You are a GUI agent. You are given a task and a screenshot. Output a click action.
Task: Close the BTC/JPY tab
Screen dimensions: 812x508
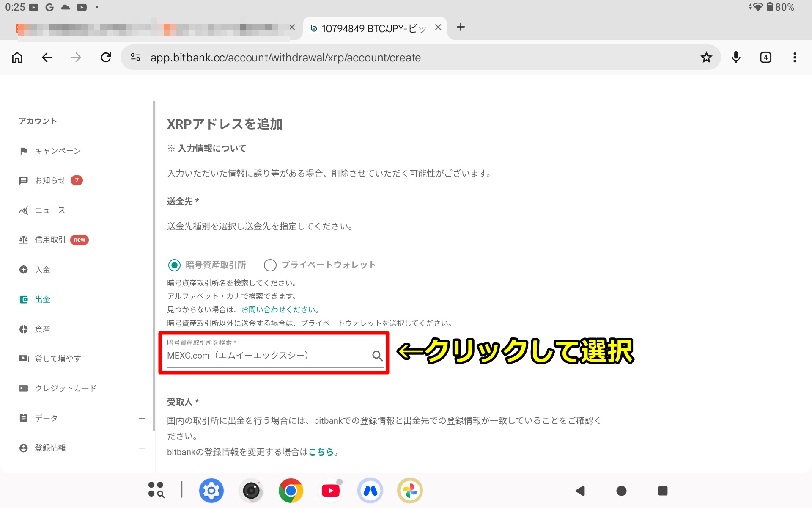point(438,28)
